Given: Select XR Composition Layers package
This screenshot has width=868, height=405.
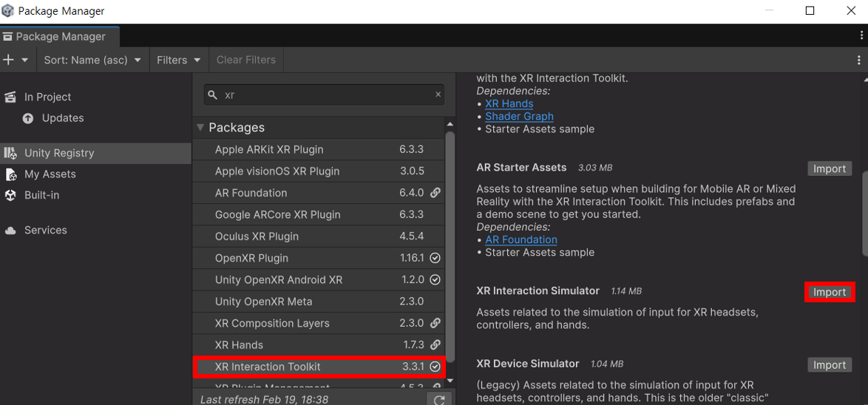Looking at the screenshot, I should click(319, 323).
